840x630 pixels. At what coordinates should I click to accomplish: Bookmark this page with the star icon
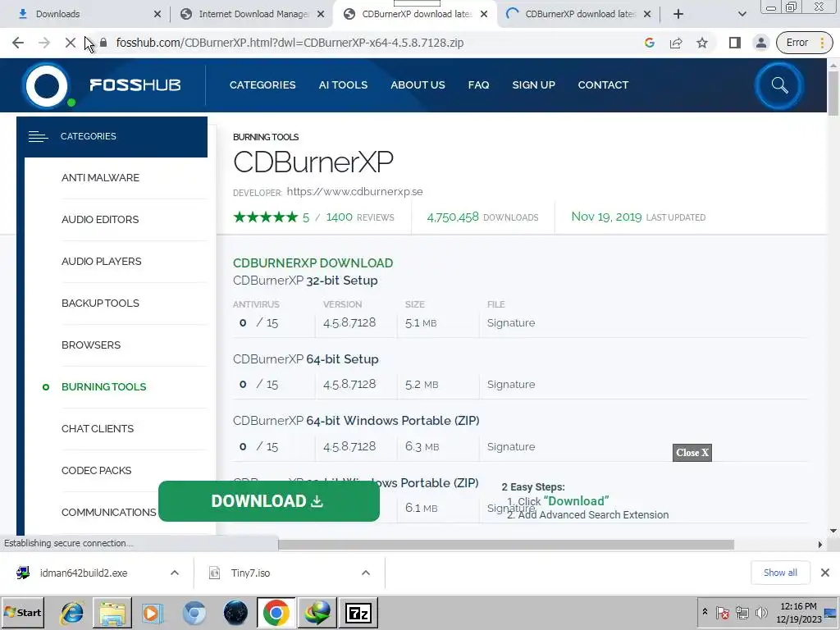point(702,43)
